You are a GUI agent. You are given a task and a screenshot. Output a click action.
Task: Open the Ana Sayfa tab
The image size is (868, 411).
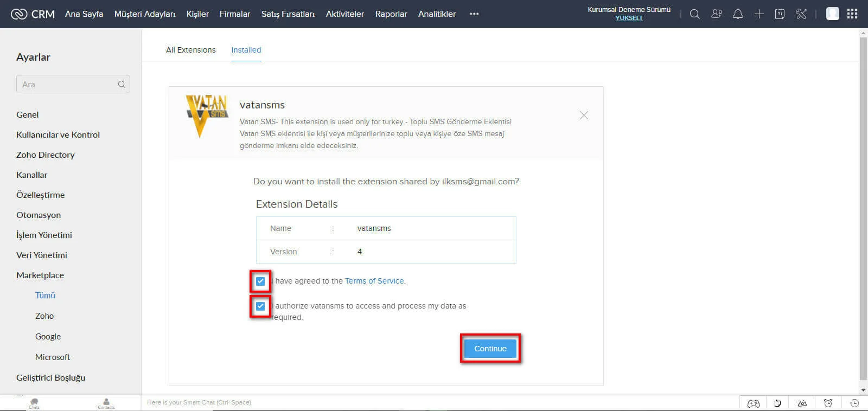pyautogui.click(x=84, y=14)
